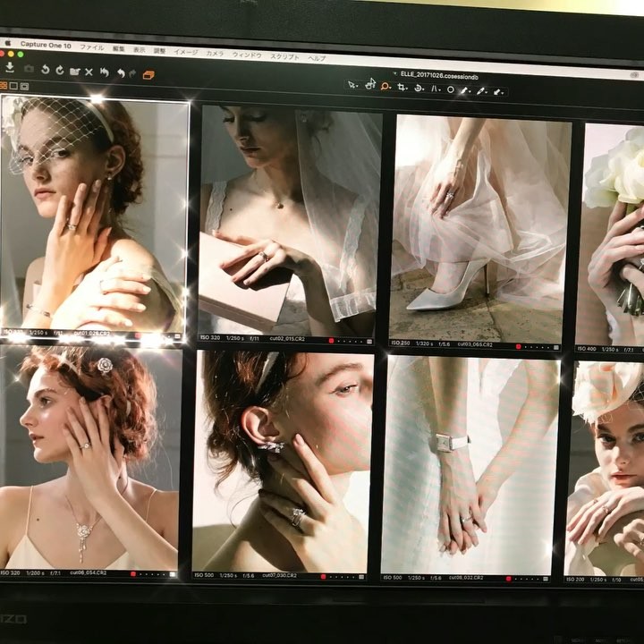Image resolution: width=644 pixels, height=644 pixels.
Task: Open the カメラ menu
Action: tap(215, 53)
